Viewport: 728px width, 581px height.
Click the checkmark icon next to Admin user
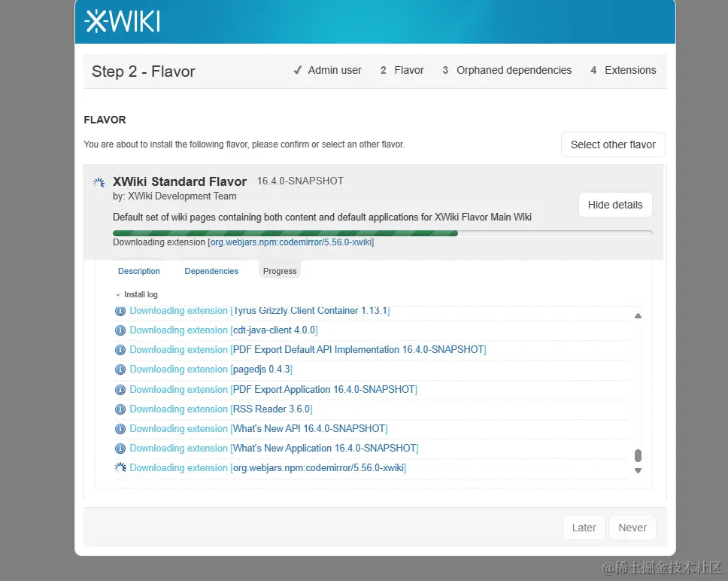click(298, 70)
